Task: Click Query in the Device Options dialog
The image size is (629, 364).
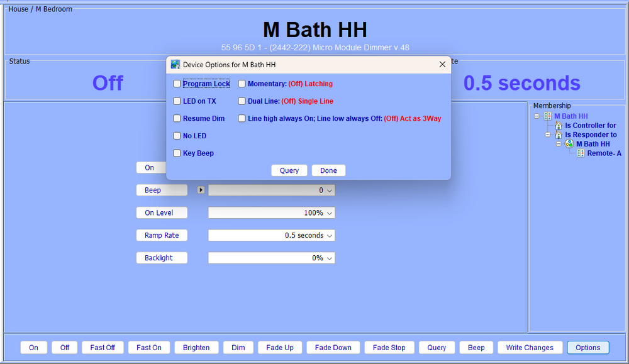Action: pyautogui.click(x=289, y=170)
